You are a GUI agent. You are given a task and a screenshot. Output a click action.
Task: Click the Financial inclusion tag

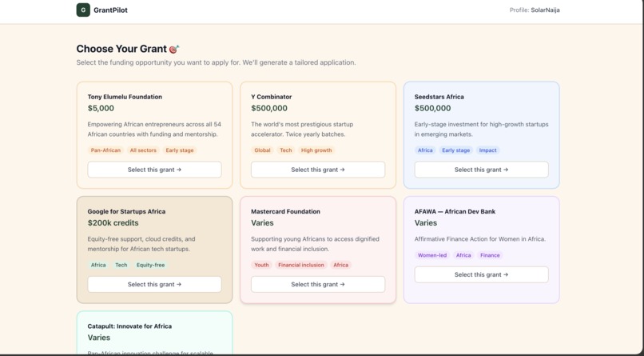tap(301, 265)
